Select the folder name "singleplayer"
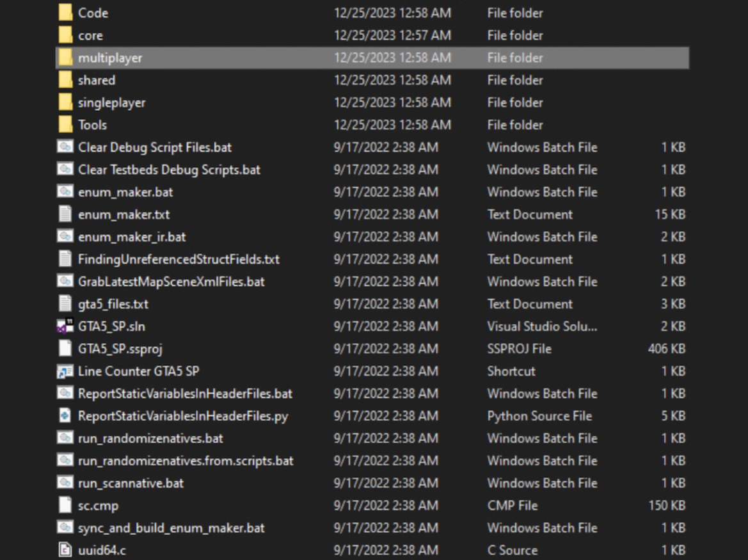Image resolution: width=748 pixels, height=560 pixels. point(111,102)
